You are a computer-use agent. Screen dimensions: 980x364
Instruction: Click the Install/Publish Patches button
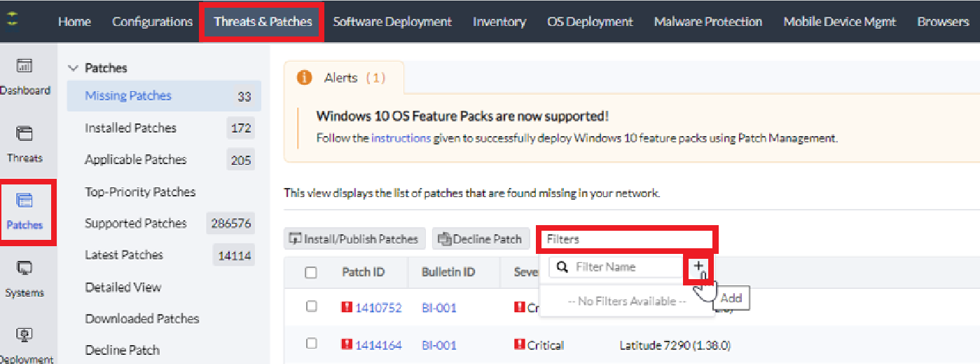point(354,239)
